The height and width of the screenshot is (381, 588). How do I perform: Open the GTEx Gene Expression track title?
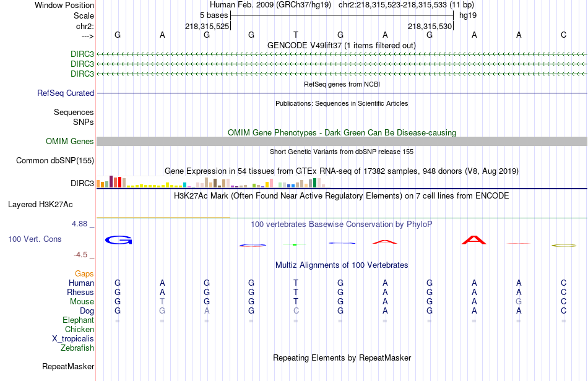[342, 171]
